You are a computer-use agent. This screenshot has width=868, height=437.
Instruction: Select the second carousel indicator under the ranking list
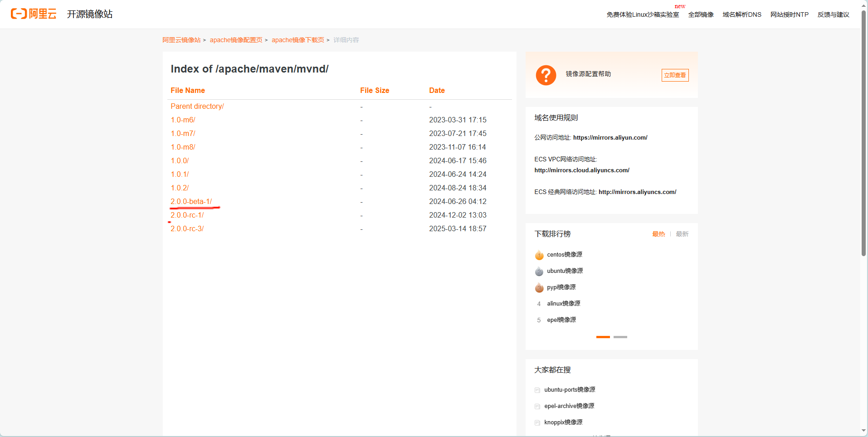pyautogui.click(x=620, y=337)
